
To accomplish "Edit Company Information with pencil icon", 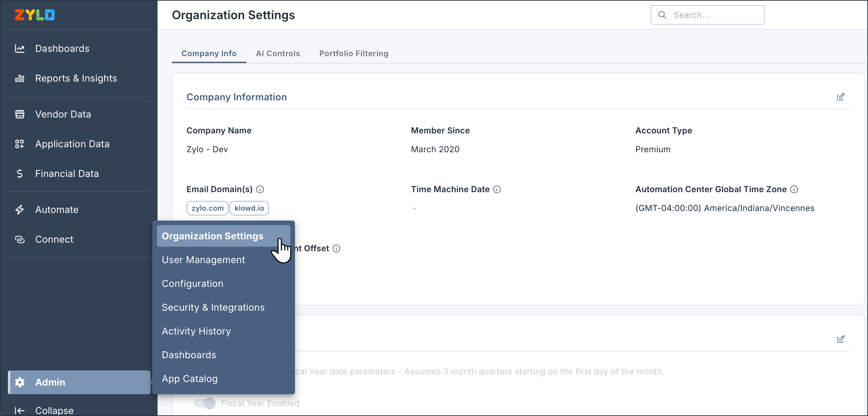I will [x=840, y=97].
